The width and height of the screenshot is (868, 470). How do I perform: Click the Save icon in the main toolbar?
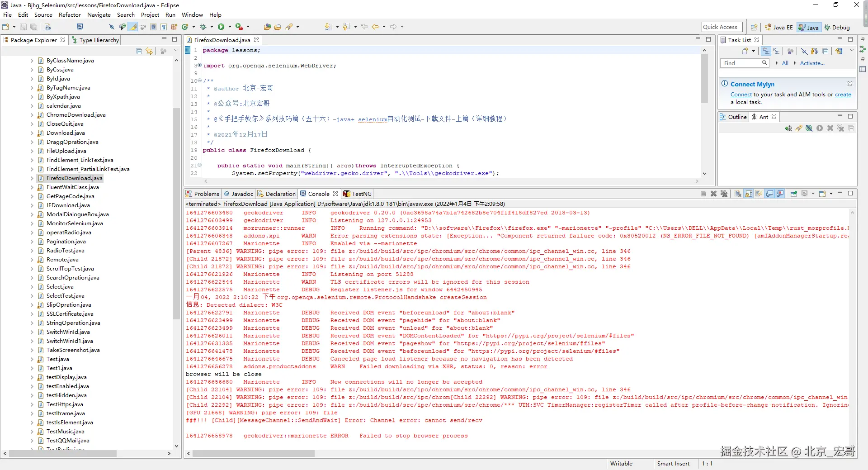23,27
